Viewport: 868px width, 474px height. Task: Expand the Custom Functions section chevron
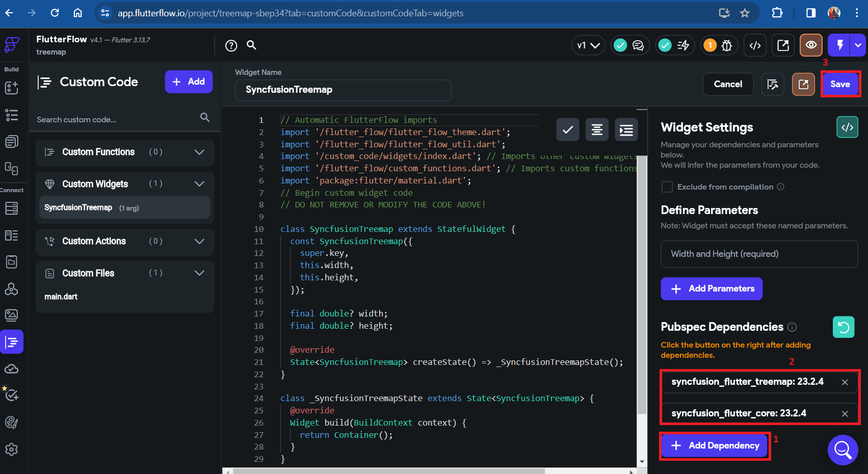pos(199,152)
